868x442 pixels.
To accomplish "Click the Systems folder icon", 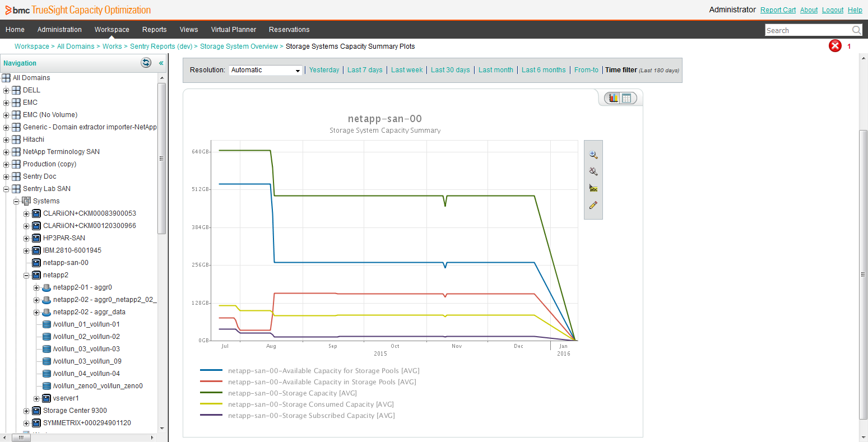I will [26, 201].
